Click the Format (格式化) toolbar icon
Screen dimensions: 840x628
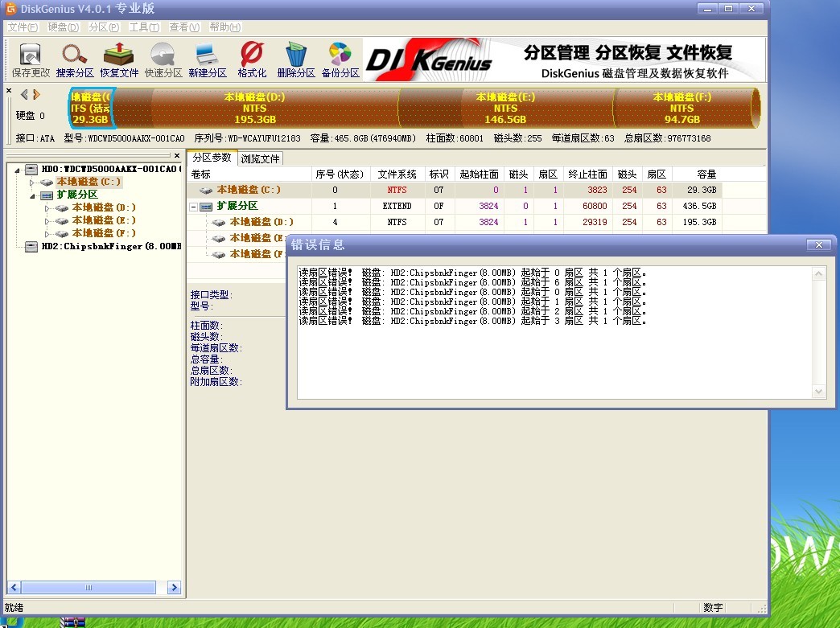point(252,60)
